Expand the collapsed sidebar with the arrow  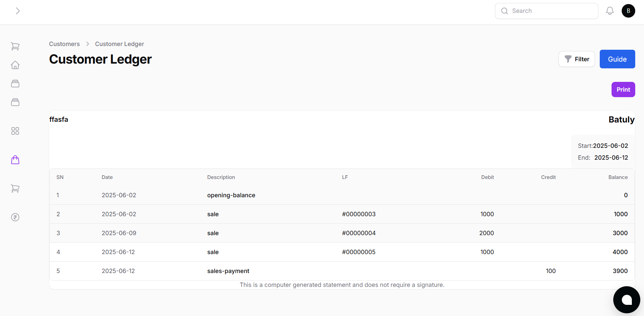coord(18,10)
